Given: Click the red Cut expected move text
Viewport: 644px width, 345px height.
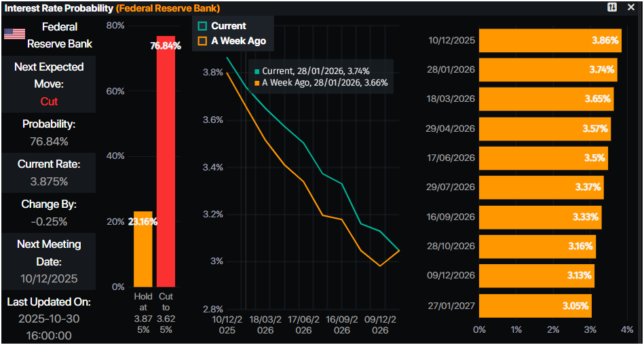Looking at the screenshot, I should point(50,101).
